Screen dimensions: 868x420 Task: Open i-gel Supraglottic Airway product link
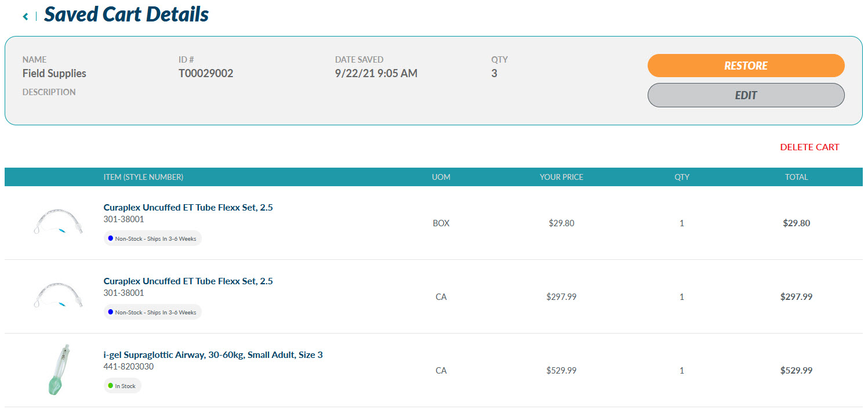(213, 354)
